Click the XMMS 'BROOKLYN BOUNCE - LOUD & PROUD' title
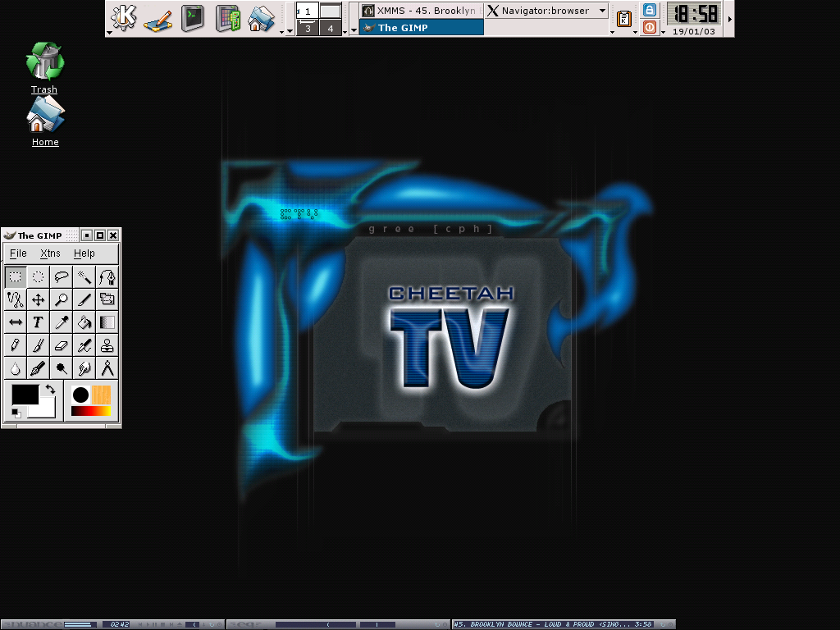 pos(553,624)
